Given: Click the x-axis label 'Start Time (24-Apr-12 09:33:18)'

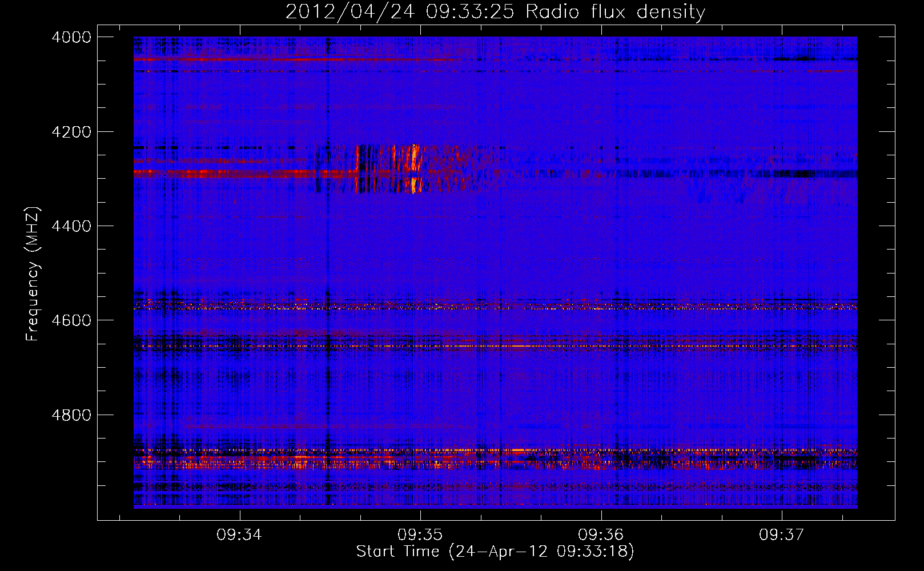Looking at the screenshot, I should point(495,552).
